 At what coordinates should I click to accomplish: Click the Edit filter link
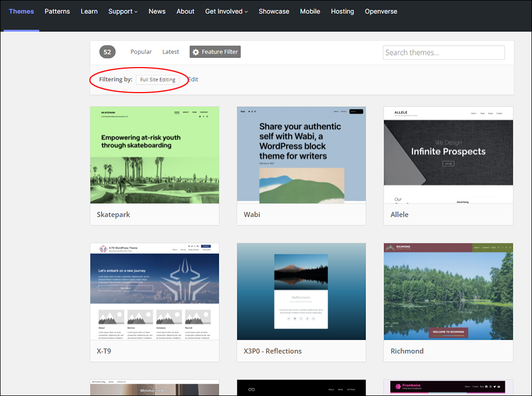(x=193, y=79)
